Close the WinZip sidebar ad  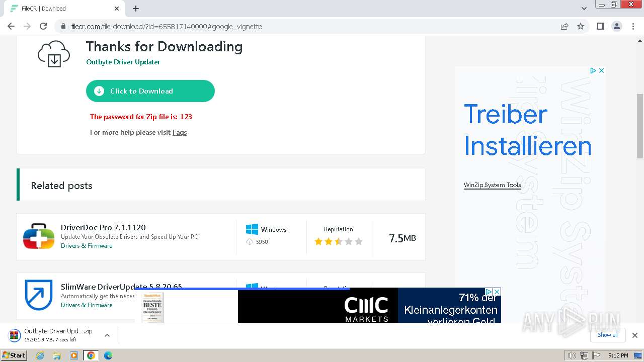click(601, 70)
